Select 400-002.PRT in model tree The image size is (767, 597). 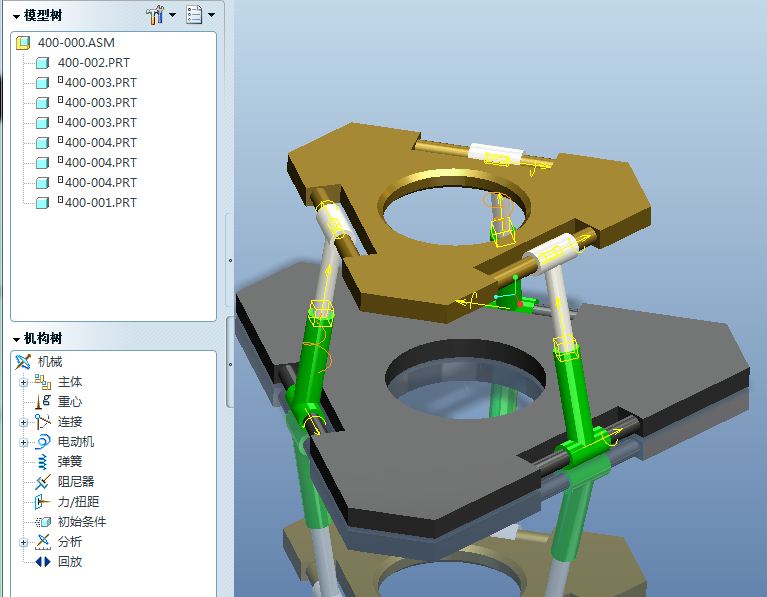tap(93, 63)
